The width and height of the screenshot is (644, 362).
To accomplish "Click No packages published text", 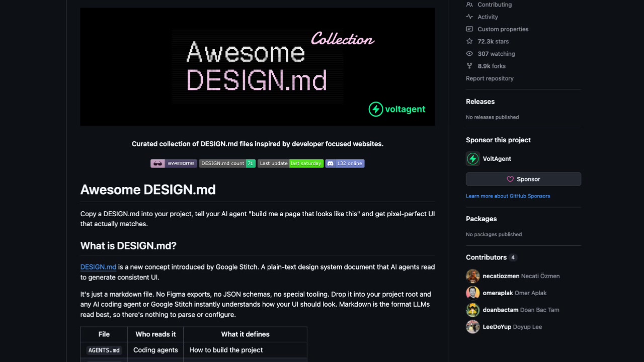I will [x=494, y=234].
